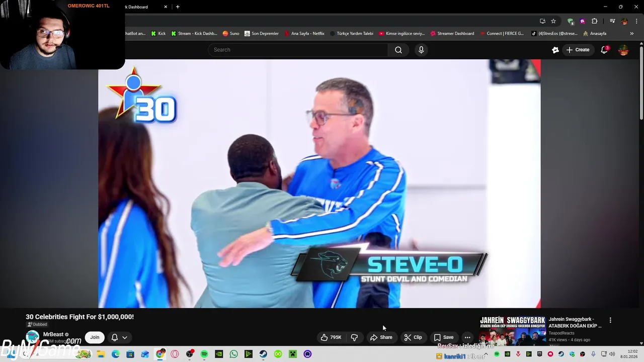Toggle MrBeast channel notification bell
The image size is (644, 362).
point(115,337)
